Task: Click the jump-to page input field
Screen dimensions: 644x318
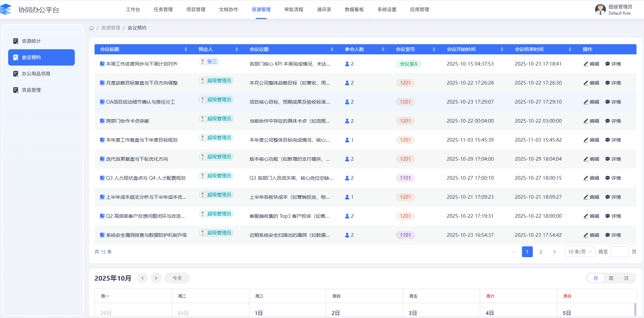Action: [620, 252]
